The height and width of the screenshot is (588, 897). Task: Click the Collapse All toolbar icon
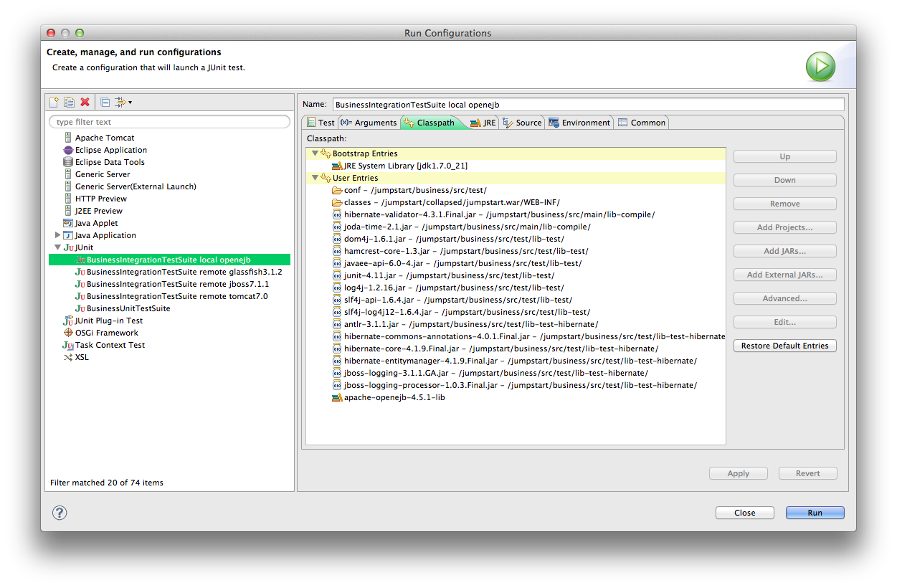coord(105,103)
